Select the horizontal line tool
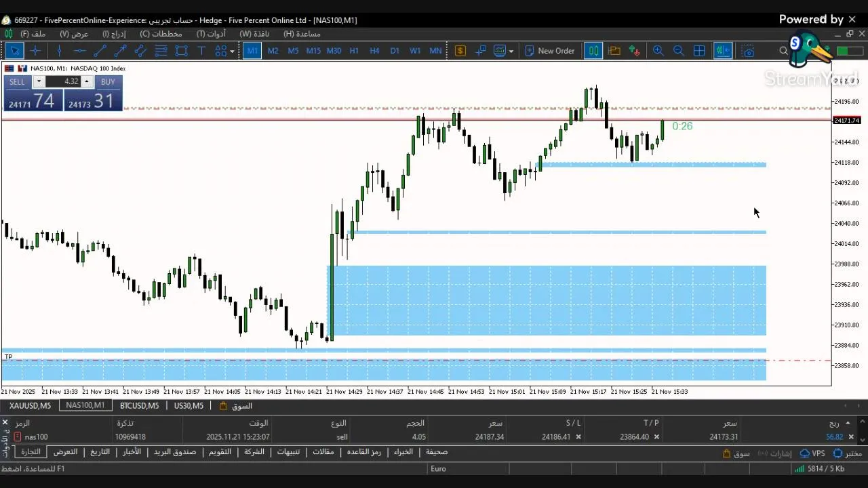This screenshot has height=488, width=868. 80,51
